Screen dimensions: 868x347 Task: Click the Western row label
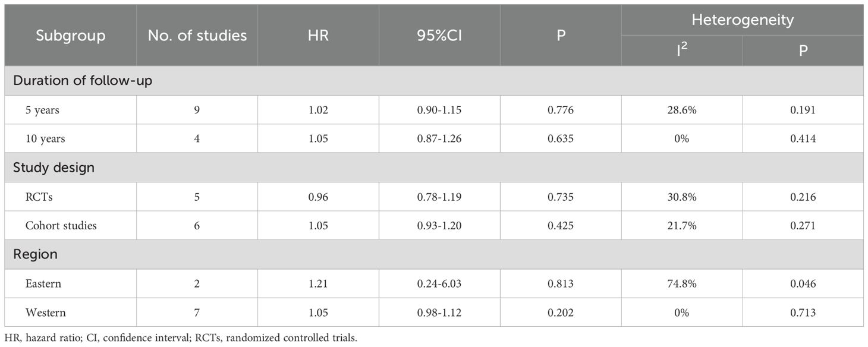[45, 313]
